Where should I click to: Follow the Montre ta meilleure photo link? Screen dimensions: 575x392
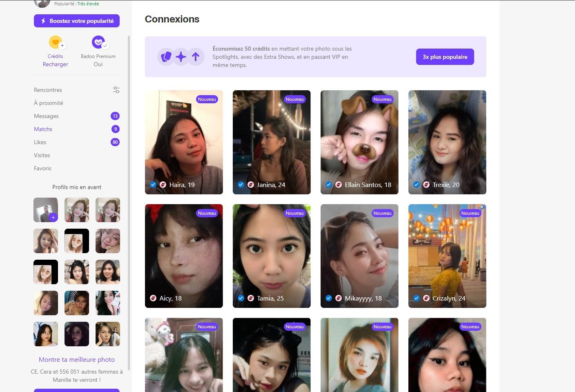77,359
